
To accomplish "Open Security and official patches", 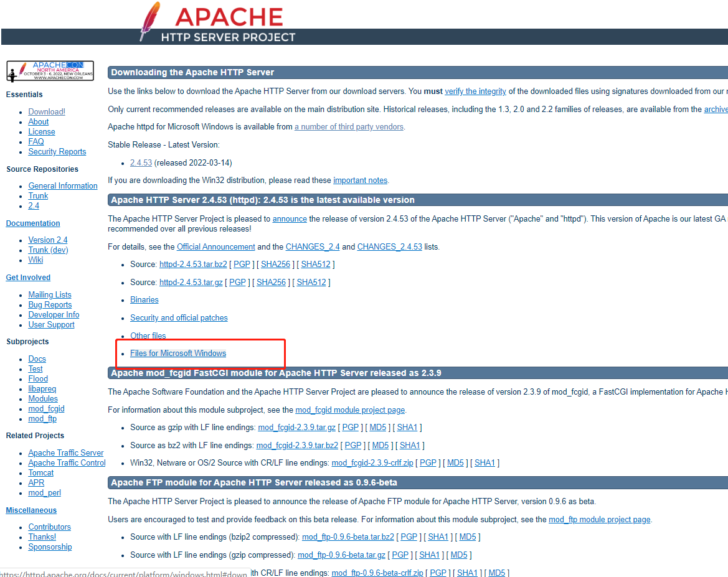I will pos(179,318).
